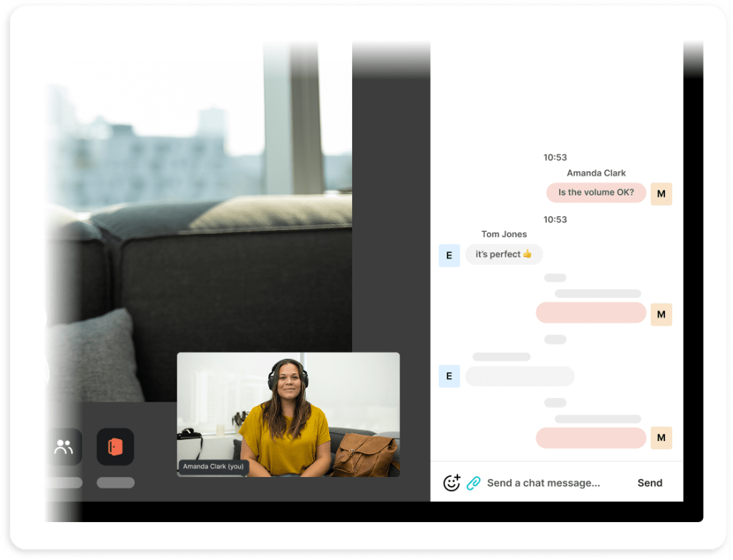Click the first 10:53 timestamp
The width and height of the screenshot is (733, 560).
point(555,157)
